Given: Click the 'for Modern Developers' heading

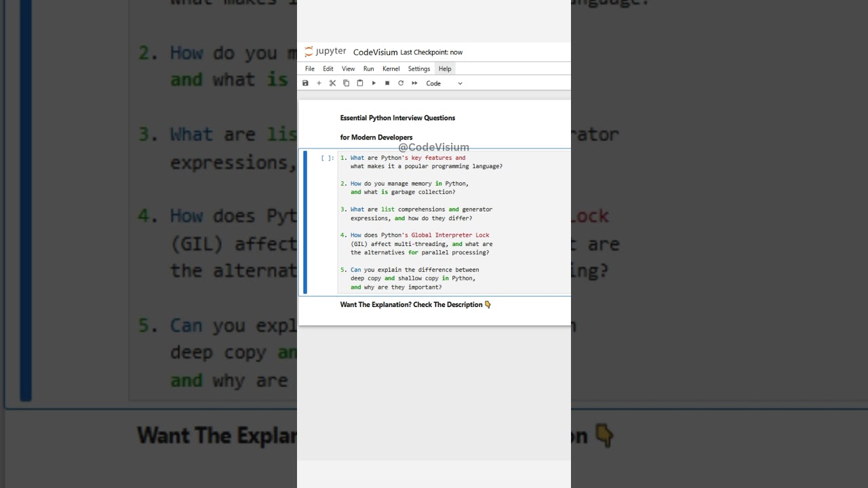Looking at the screenshot, I should point(376,138).
